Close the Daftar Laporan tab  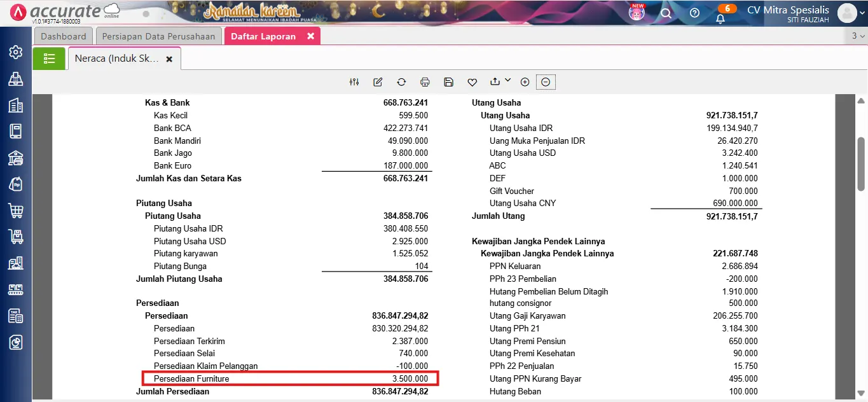click(310, 36)
